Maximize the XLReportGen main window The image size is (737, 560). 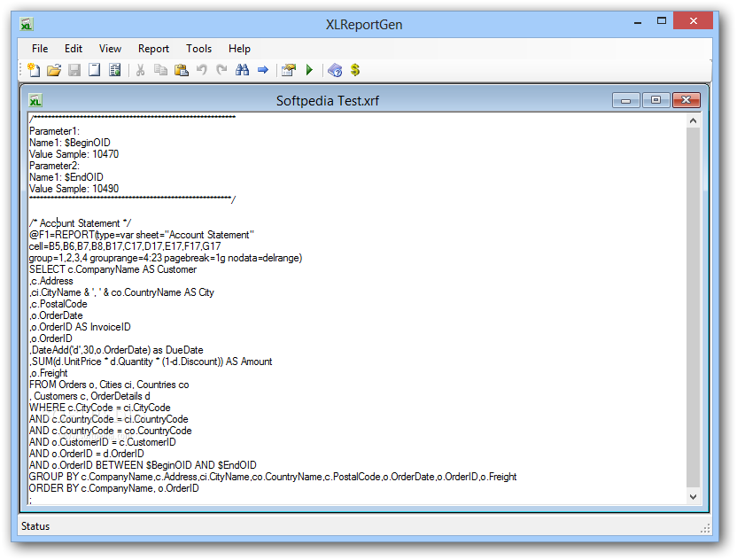click(662, 21)
